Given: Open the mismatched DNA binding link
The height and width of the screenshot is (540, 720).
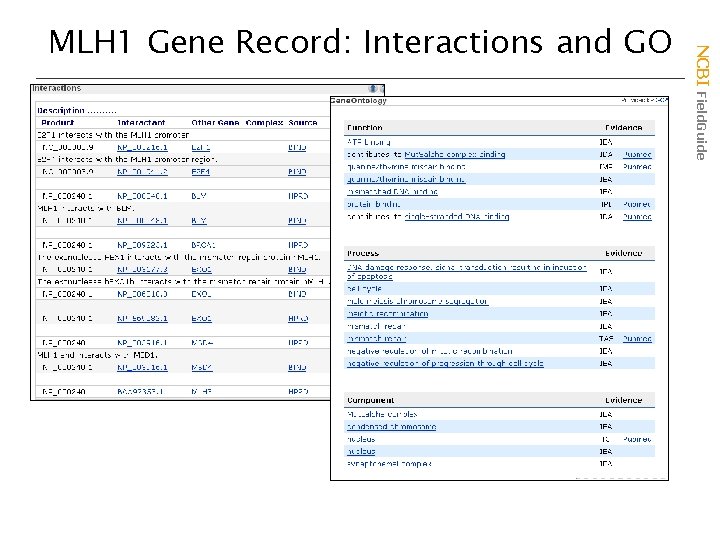Looking at the screenshot, I should (392, 191).
